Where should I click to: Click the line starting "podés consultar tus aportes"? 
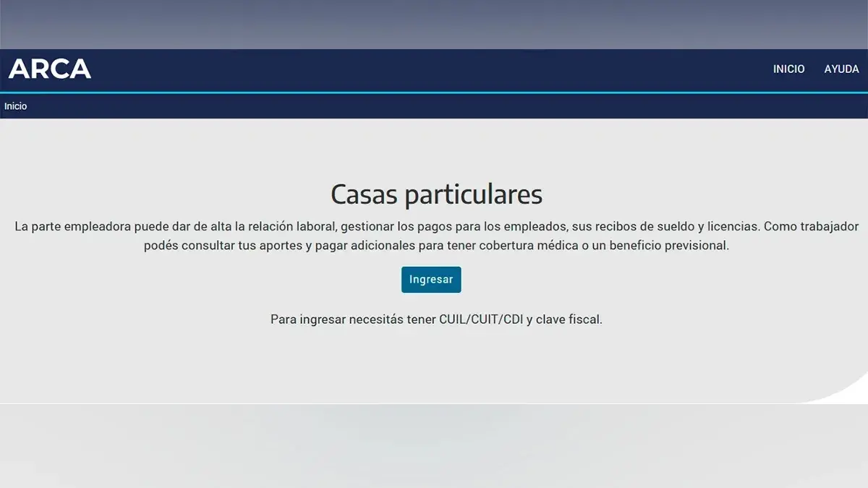tap(436, 246)
